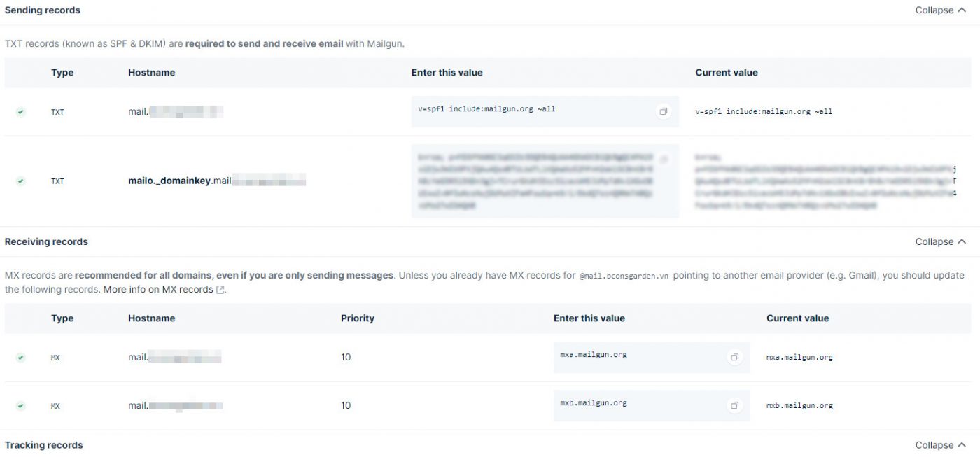Click the mxb MX record verified checkmark

pyautogui.click(x=21, y=405)
